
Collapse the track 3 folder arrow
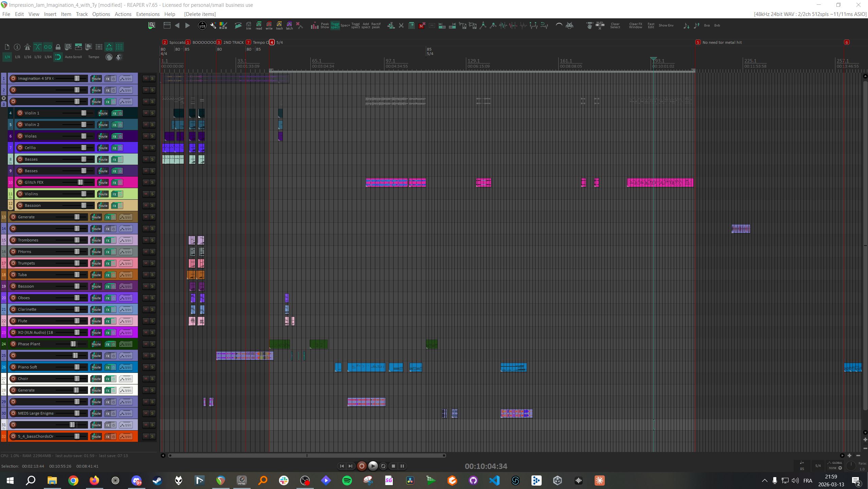pos(4,98)
